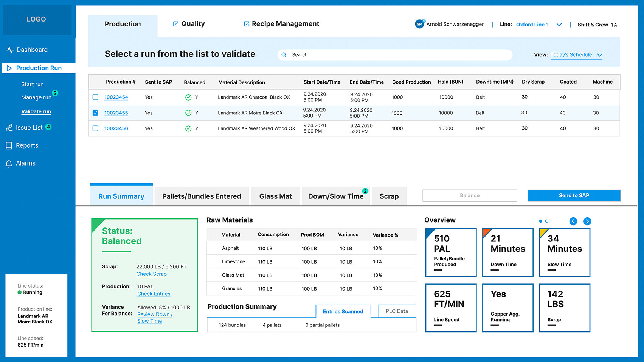Click the Dashboard pulse icon in sidebar

point(10,50)
